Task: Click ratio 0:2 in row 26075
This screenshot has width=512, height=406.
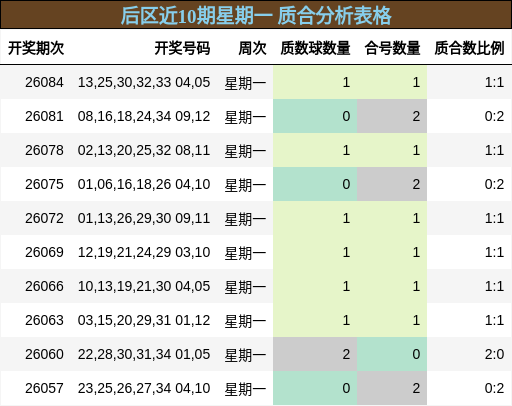Action: [494, 184]
